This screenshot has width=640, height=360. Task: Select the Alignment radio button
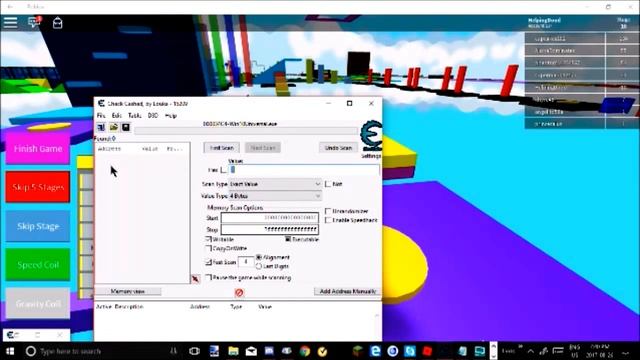[259, 257]
